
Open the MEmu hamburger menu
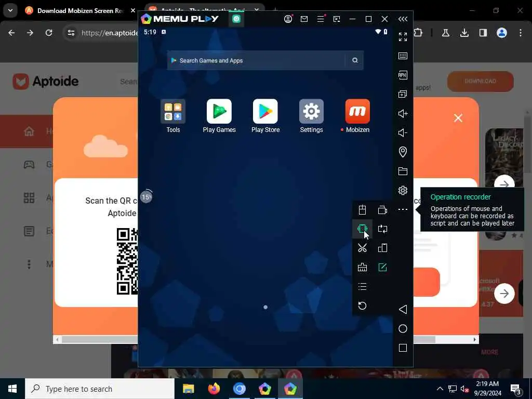321,19
